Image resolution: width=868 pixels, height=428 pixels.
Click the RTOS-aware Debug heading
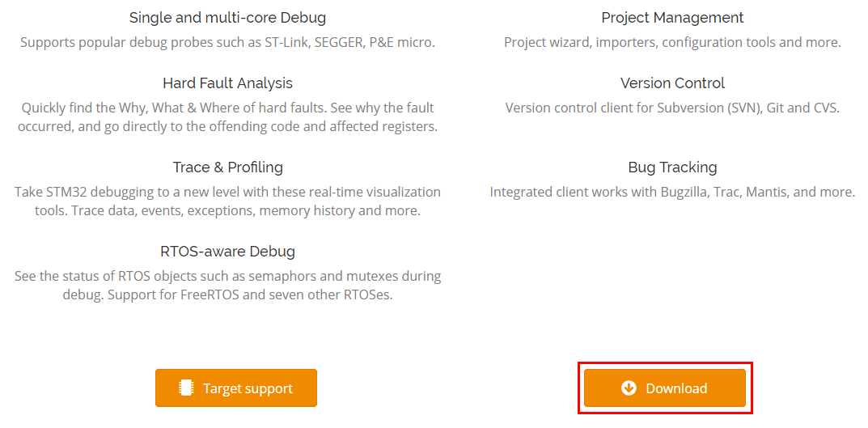click(227, 252)
